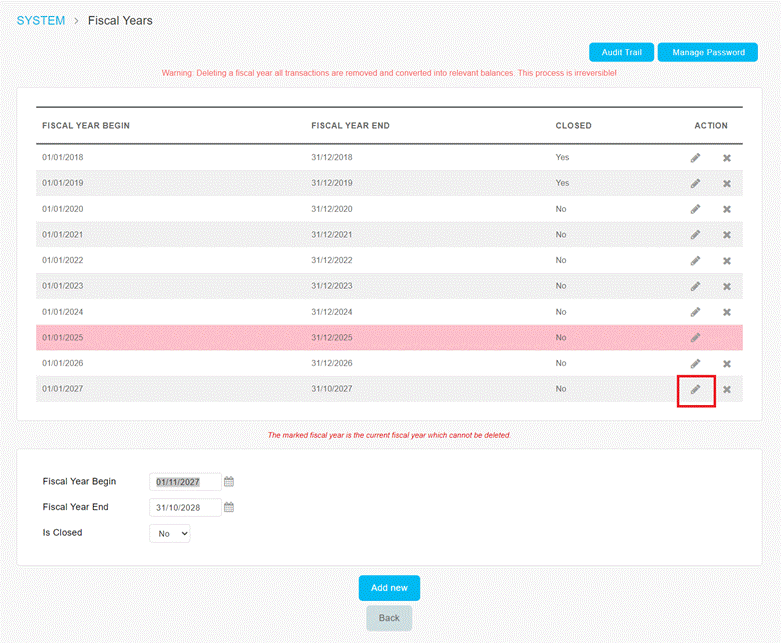
Task: Edit the highlighted 01/01/2025 fiscal year
Action: [x=695, y=338]
